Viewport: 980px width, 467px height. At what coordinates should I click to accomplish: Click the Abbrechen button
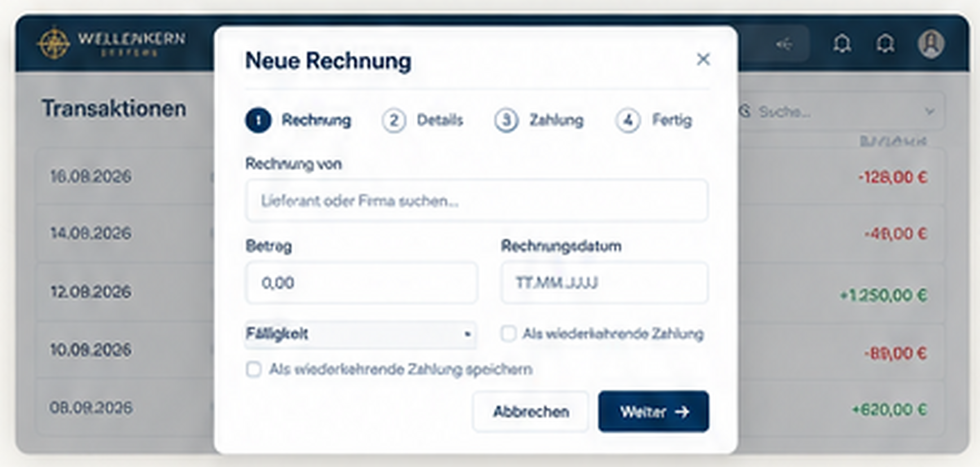pos(531,412)
